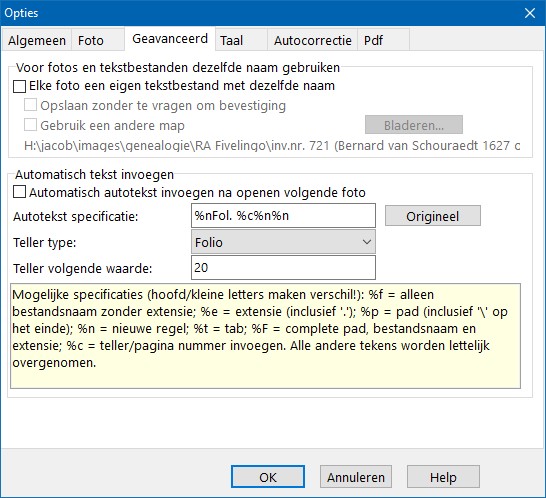
Task: Open Help from the dialog
Action: coord(443,477)
